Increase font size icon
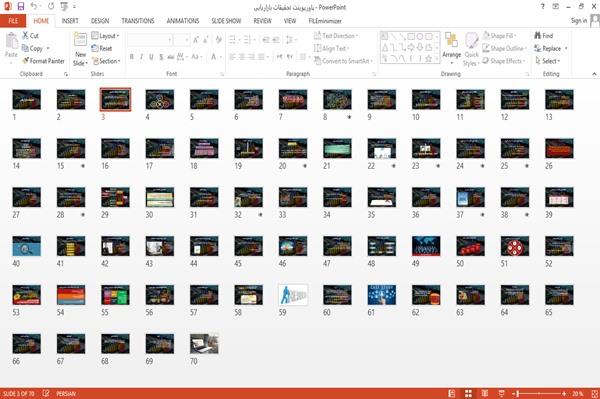 tap(196, 40)
